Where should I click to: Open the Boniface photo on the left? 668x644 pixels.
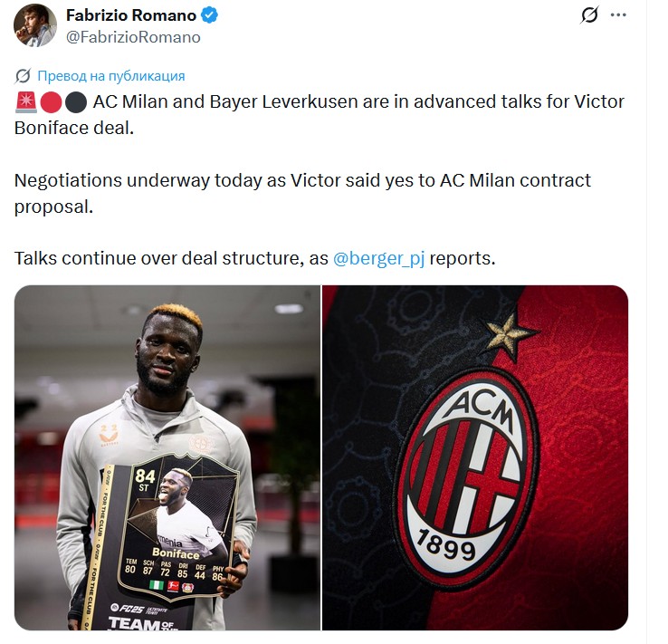point(167,457)
